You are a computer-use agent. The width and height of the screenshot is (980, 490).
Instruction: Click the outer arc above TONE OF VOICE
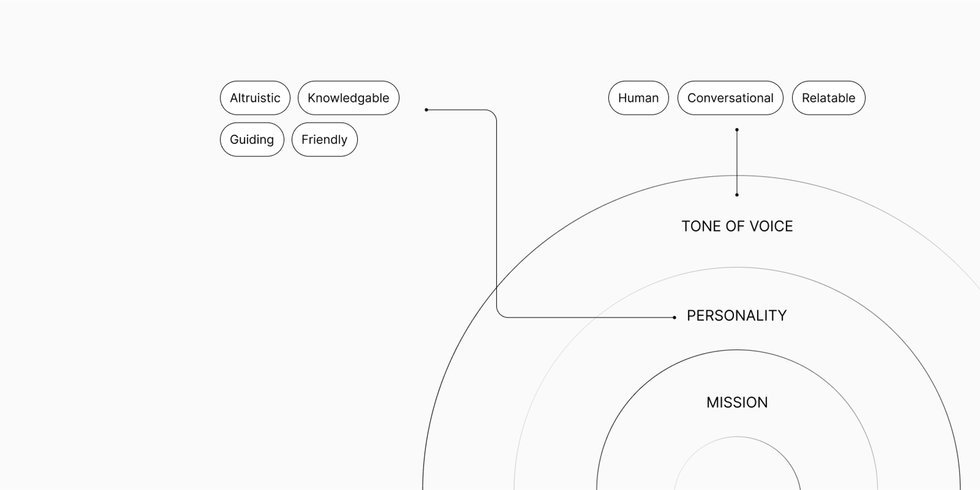pyautogui.click(x=737, y=176)
